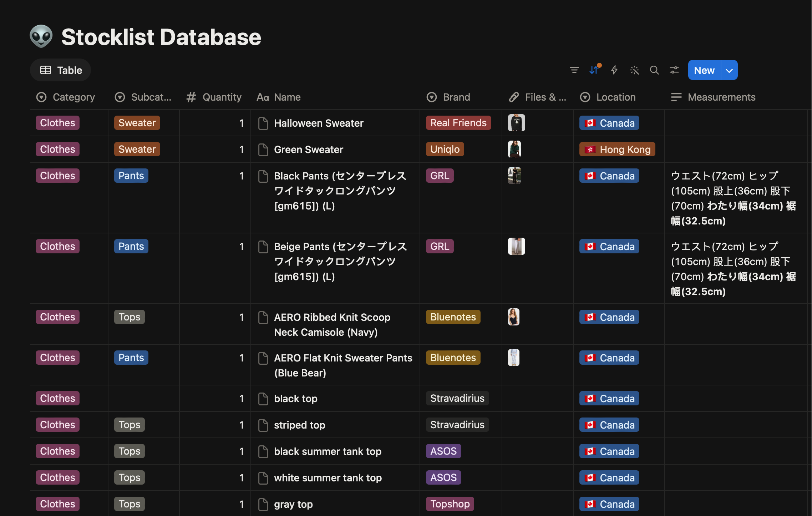This screenshot has height=516, width=812.
Task: Click the Uniqlo brand tag
Action: (x=445, y=149)
